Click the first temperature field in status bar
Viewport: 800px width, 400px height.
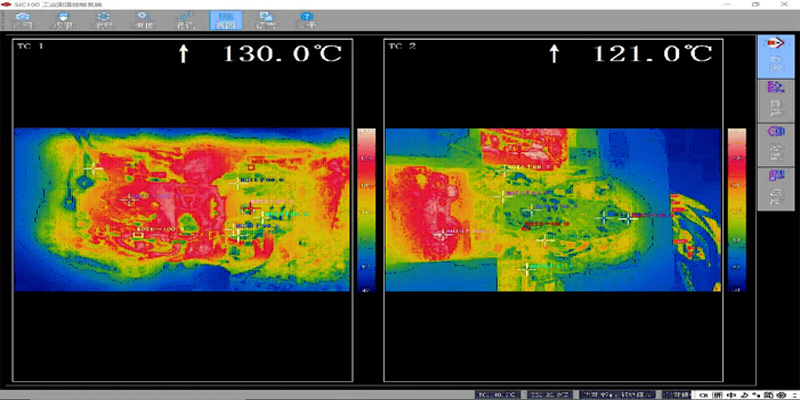[497, 393]
